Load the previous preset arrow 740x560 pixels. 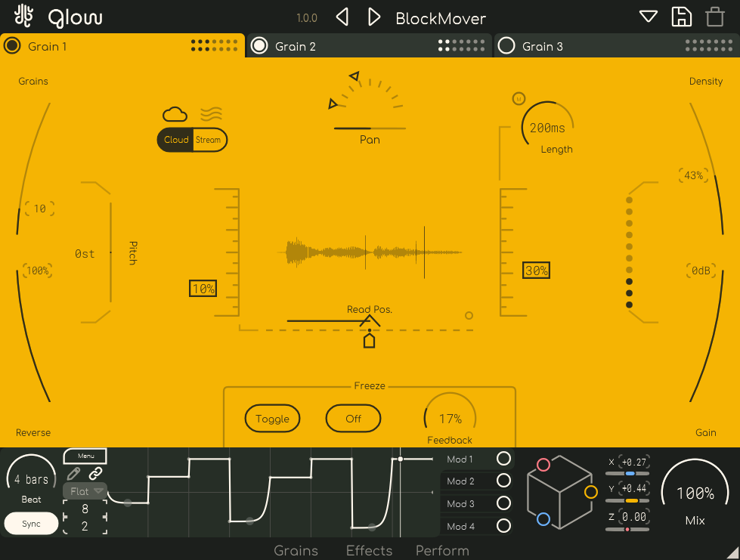(342, 17)
